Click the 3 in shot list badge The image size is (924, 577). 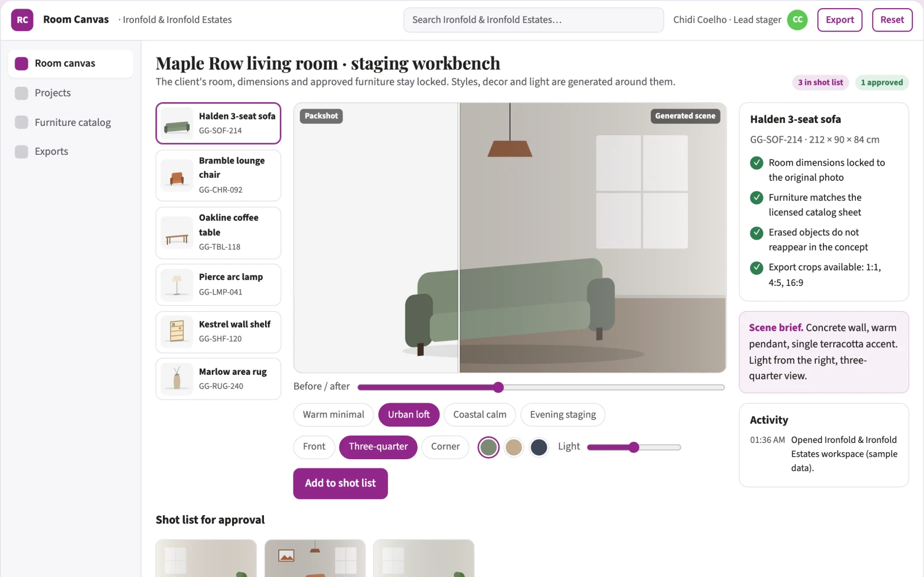coord(821,83)
